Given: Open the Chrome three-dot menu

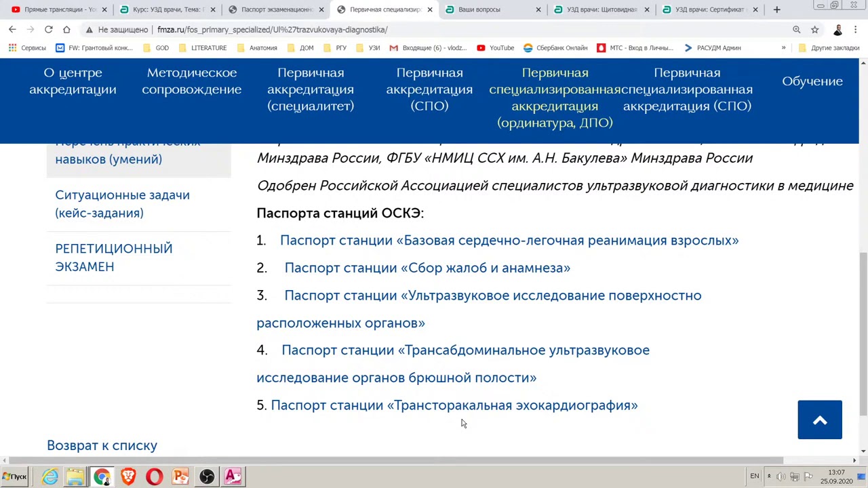Looking at the screenshot, I should (x=856, y=29).
